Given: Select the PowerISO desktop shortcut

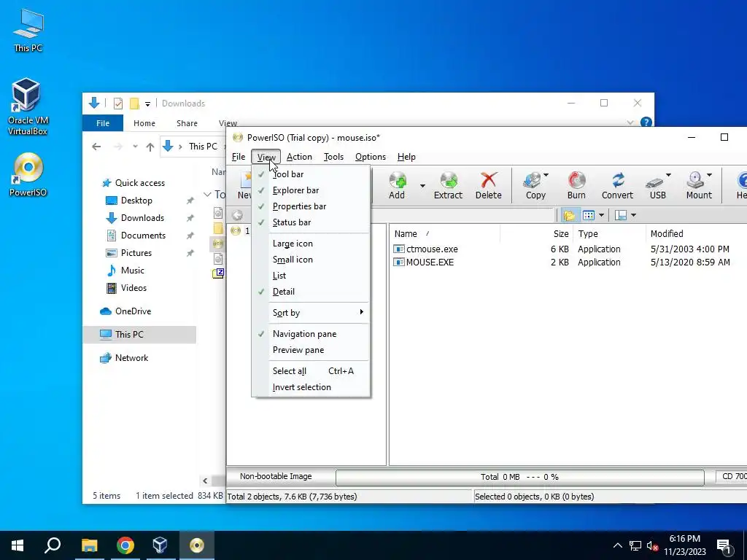Looking at the screenshot, I should [x=28, y=174].
